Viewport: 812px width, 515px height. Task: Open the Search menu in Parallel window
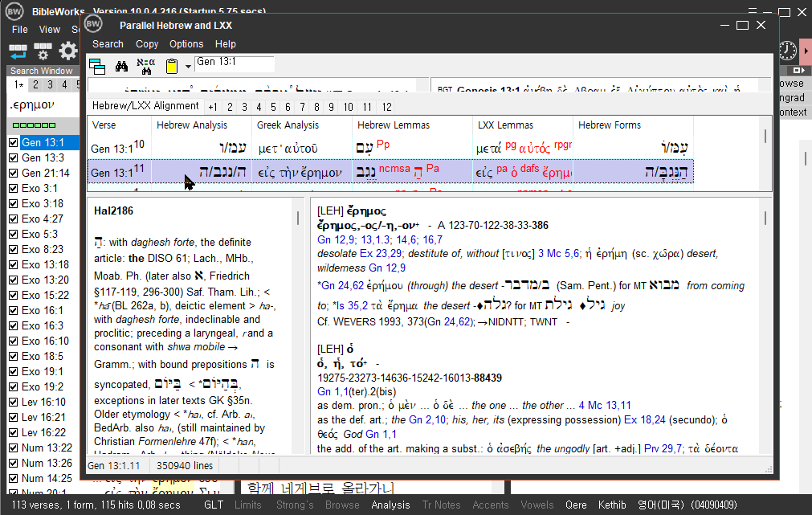pos(108,44)
